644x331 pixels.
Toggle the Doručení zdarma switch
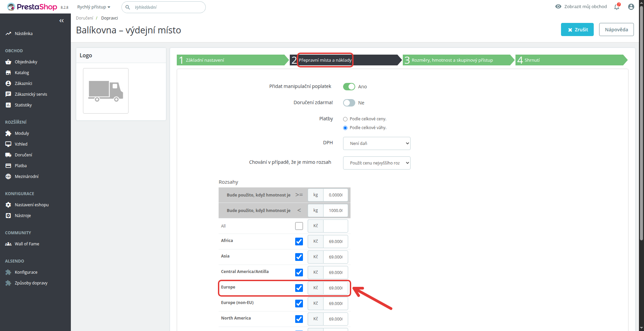tap(349, 103)
